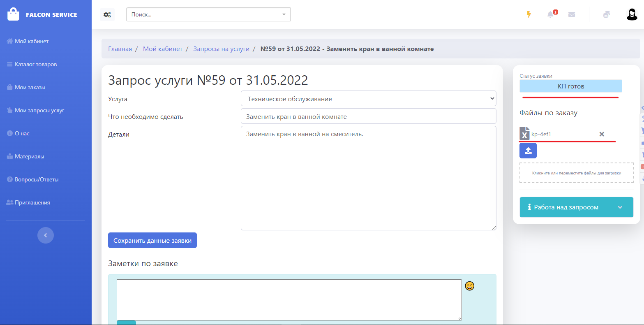The image size is (644, 325).
Task: Click Сохранить данные заявки button
Action: tap(152, 241)
